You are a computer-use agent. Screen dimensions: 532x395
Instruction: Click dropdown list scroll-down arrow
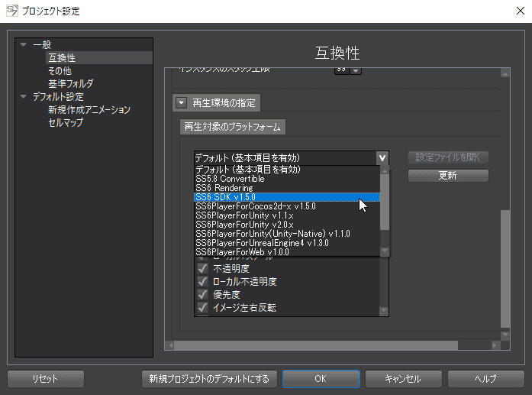(x=385, y=251)
